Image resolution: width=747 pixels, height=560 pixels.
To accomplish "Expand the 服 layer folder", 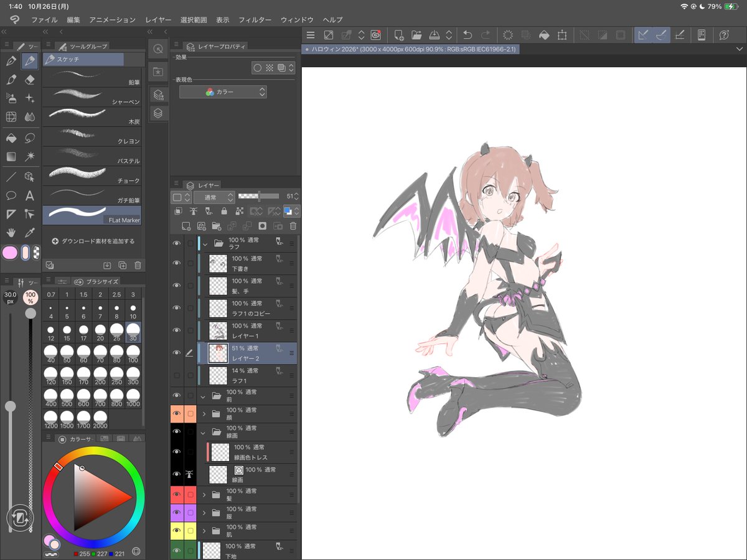I will pos(204,513).
